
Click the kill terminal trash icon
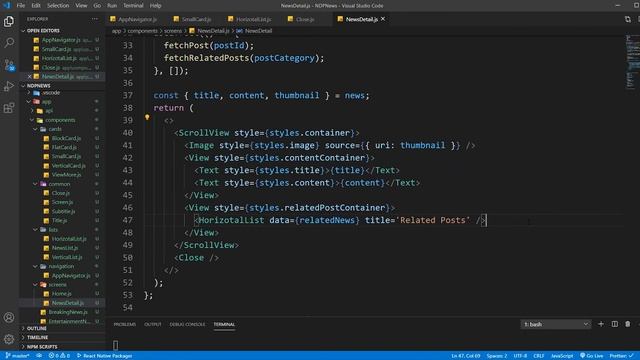click(628, 324)
